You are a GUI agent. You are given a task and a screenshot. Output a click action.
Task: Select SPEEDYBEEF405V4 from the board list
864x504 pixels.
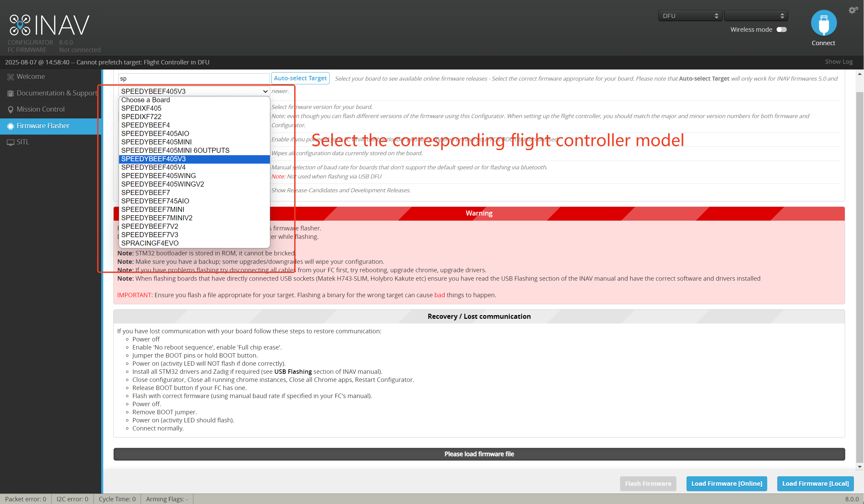[x=153, y=167]
